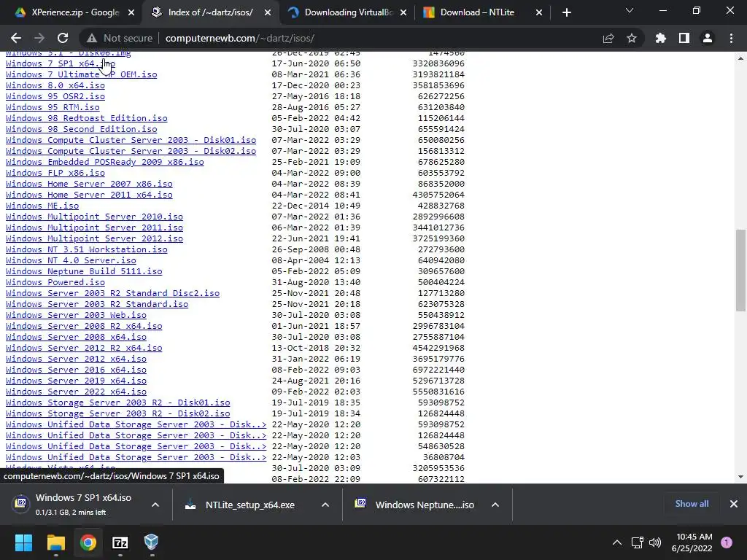Open VirtualBox from the taskbar

coord(152,542)
